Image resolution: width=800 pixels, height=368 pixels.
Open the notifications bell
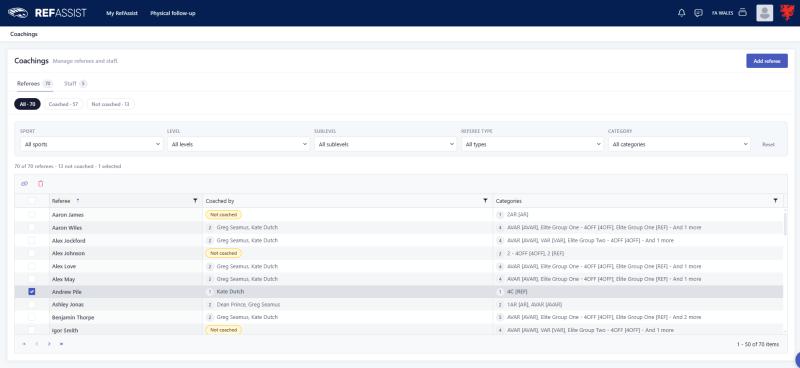[x=682, y=13]
